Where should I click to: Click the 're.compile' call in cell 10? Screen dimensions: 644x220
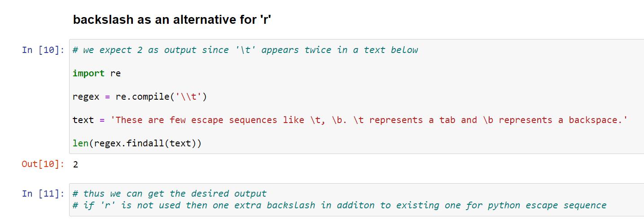tap(146, 97)
